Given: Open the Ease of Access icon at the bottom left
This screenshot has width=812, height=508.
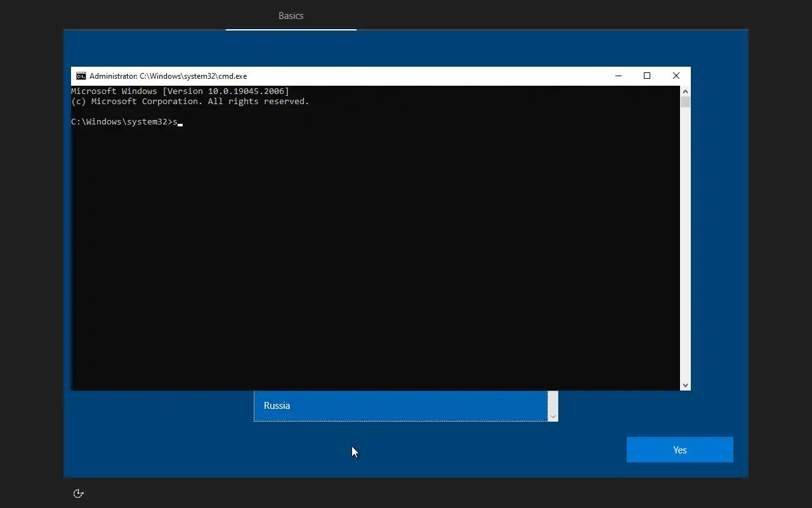Looking at the screenshot, I should (79, 493).
